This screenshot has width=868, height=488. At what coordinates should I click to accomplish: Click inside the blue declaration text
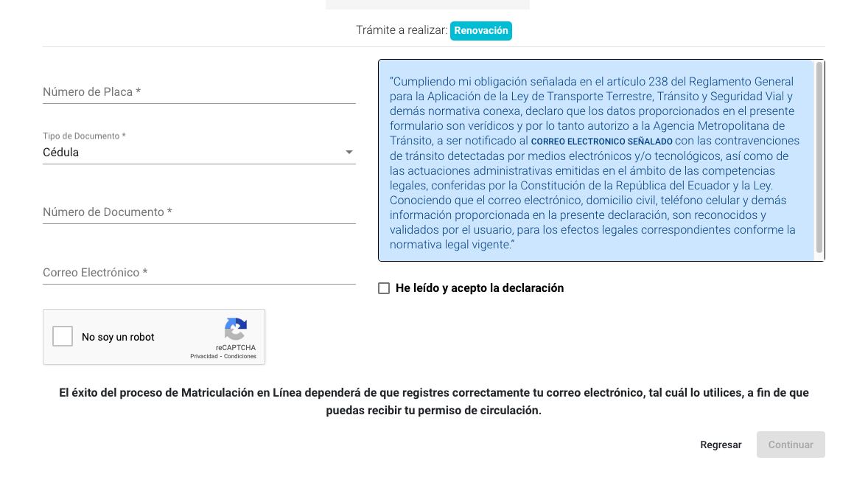(595, 163)
